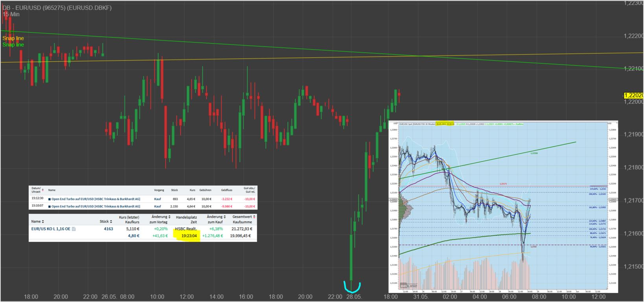This screenshot has width=644, height=302.
Task: Click the 28.05. date on time axis
Action: coord(354,296)
